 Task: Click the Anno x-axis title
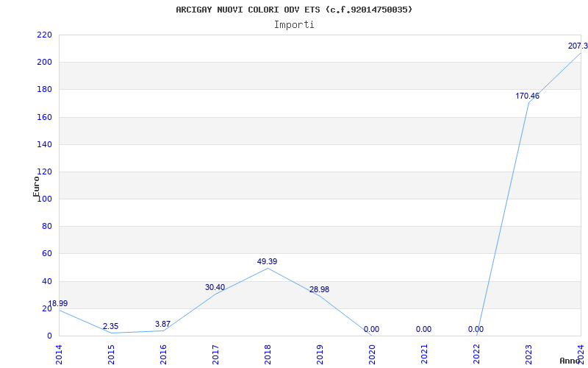pyautogui.click(x=569, y=361)
